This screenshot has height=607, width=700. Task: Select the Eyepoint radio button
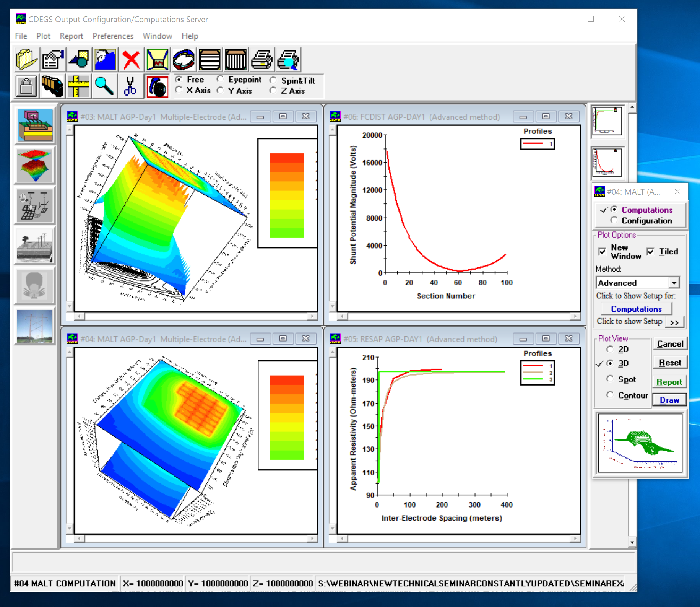click(x=220, y=79)
